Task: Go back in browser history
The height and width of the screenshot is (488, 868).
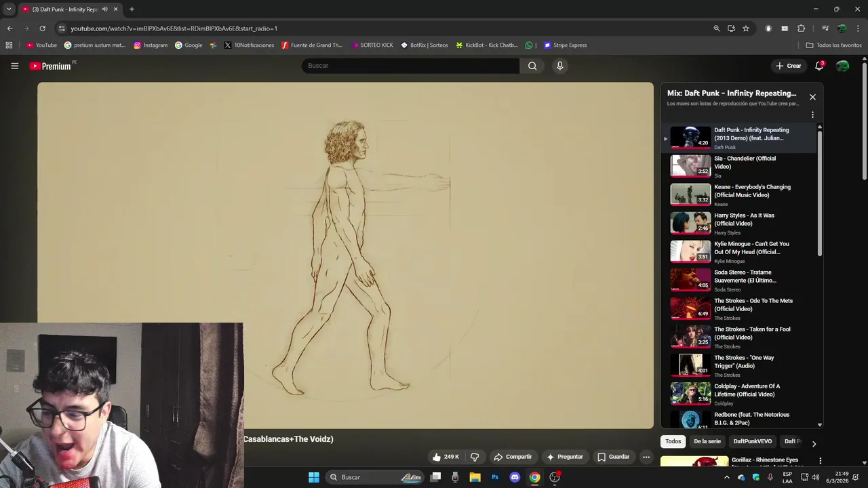Action: click(9, 28)
